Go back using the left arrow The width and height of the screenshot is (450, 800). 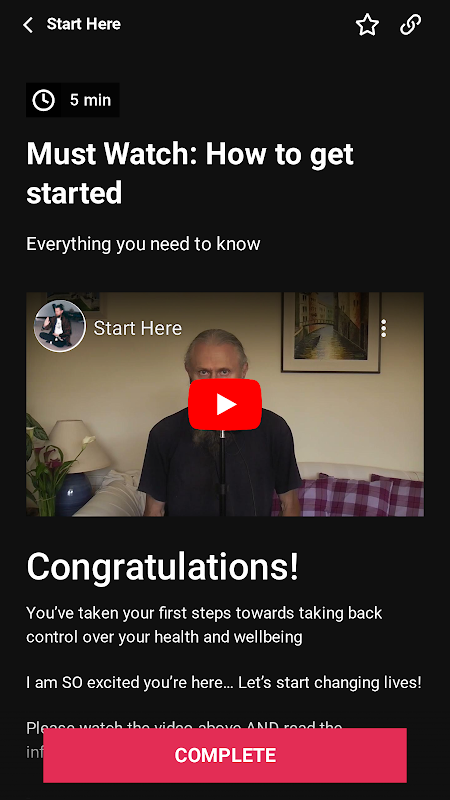tap(28, 24)
